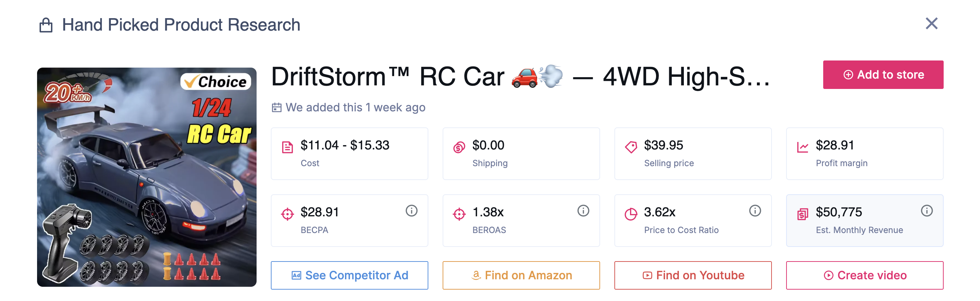Open the Est. Monthly Revenue info tooltip
The height and width of the screenshot is (301, 980).
[926, 211]
